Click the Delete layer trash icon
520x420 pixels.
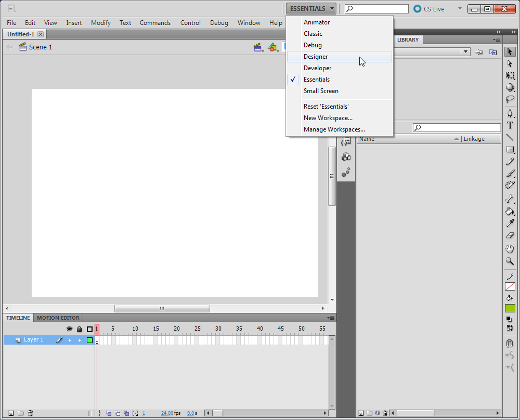click(30, 413)
